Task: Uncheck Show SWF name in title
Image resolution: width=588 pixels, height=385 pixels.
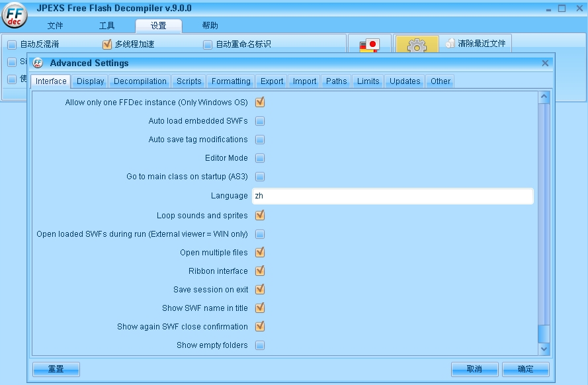Action: point(260,308)
